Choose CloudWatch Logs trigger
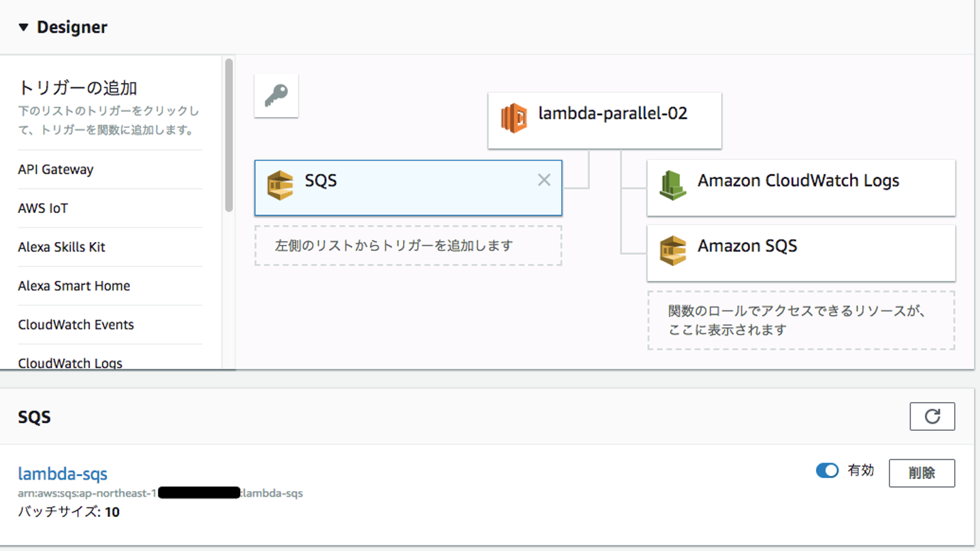Image resolution: width=980 pixels, height=551 pixels. click(70, 363)
